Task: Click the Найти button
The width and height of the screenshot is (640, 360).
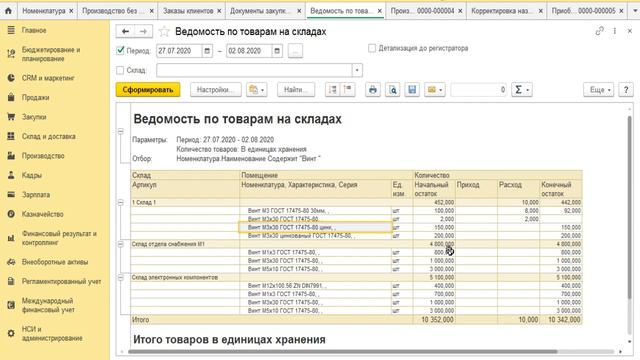Action: coord(296,90)
